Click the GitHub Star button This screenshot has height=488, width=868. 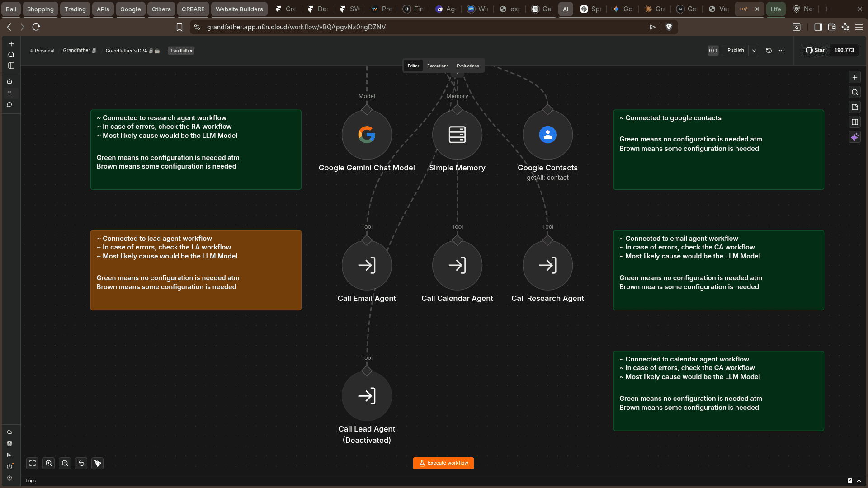point(815,50)
